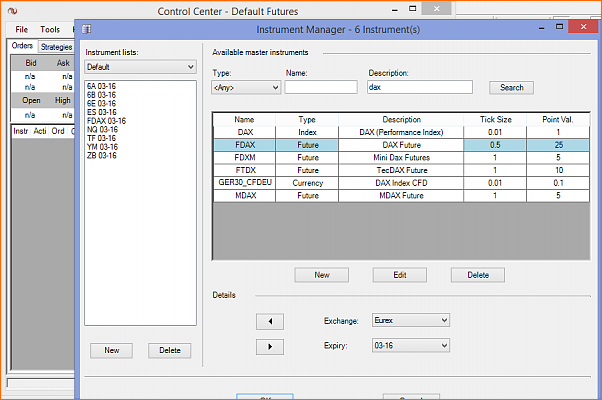
Task: Click the left arrow button in Details
Action: pos(270,321)
